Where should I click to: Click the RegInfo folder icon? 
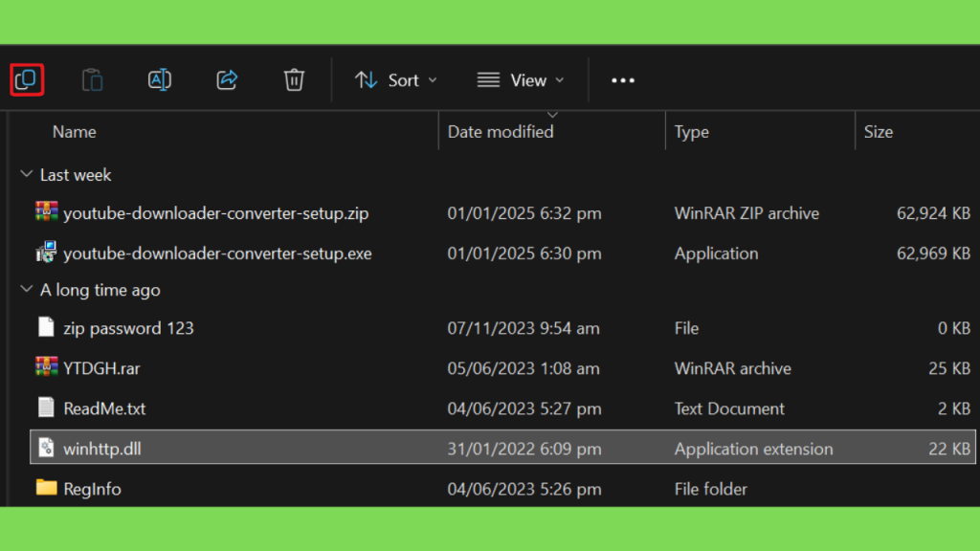[x=46, y=487]
